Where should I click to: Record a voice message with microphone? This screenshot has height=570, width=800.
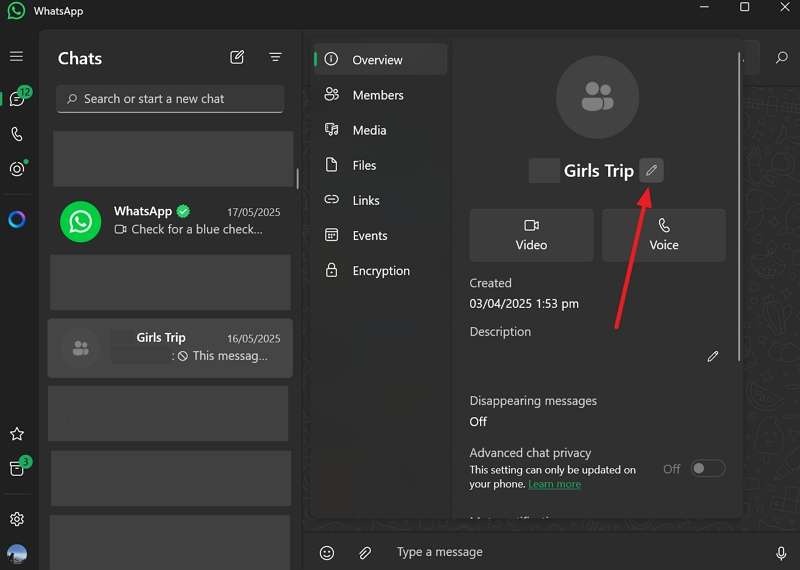[x=781, y=552]
